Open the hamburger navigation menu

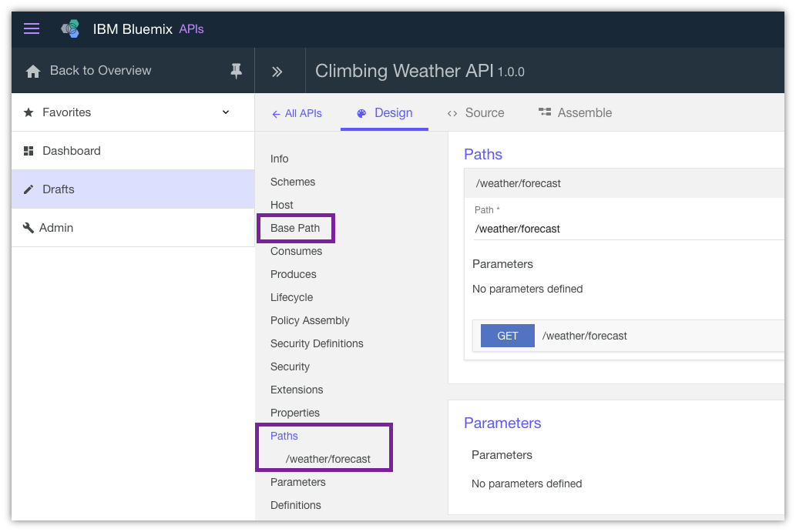point(31,28)
